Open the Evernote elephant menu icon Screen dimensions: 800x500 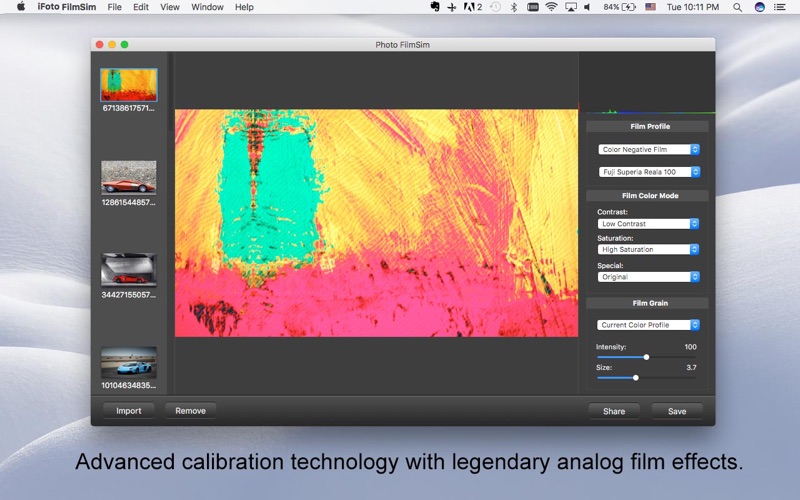point(435,7)
